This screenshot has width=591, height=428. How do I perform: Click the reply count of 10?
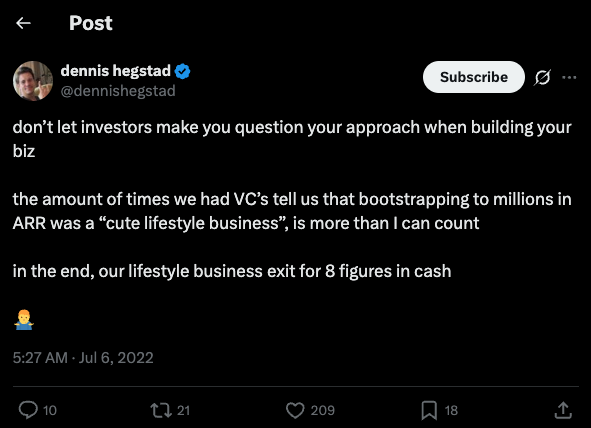pyautogui.click(x=50, y=410)
